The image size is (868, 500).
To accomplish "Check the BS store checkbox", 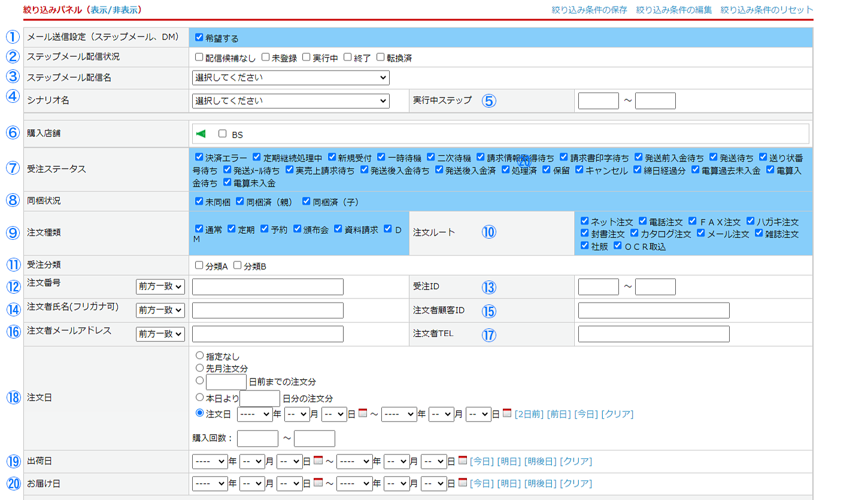I will [x=223, y=134].
